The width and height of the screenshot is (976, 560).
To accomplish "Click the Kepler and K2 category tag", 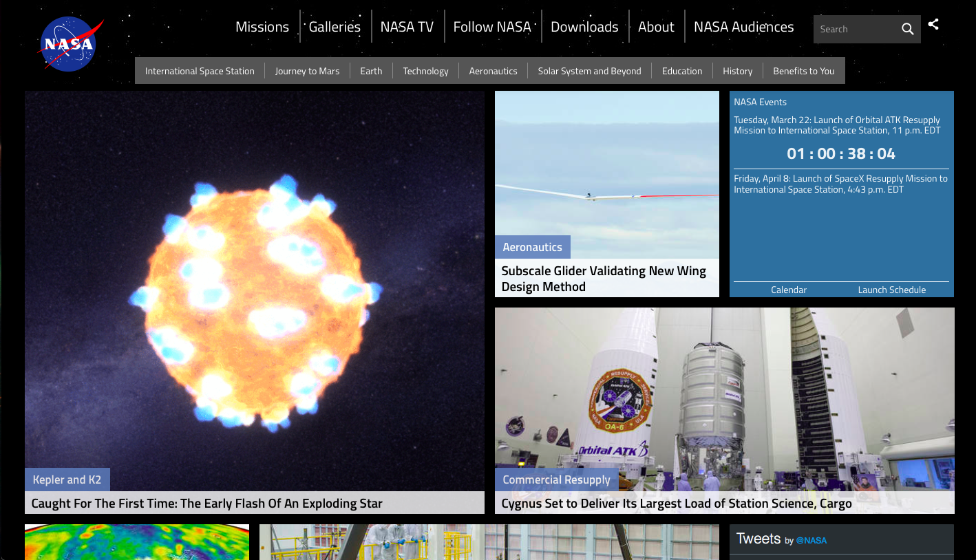I will [67, 480].
